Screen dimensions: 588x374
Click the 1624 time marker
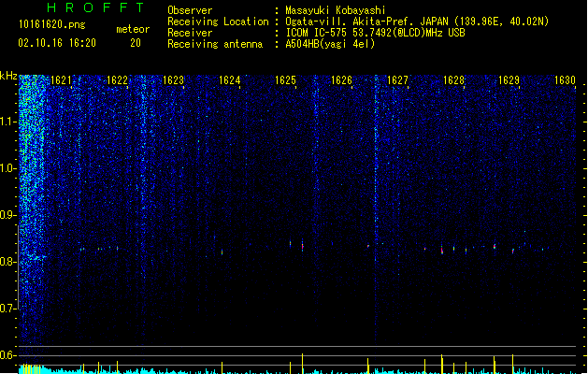tap(229, 80)
